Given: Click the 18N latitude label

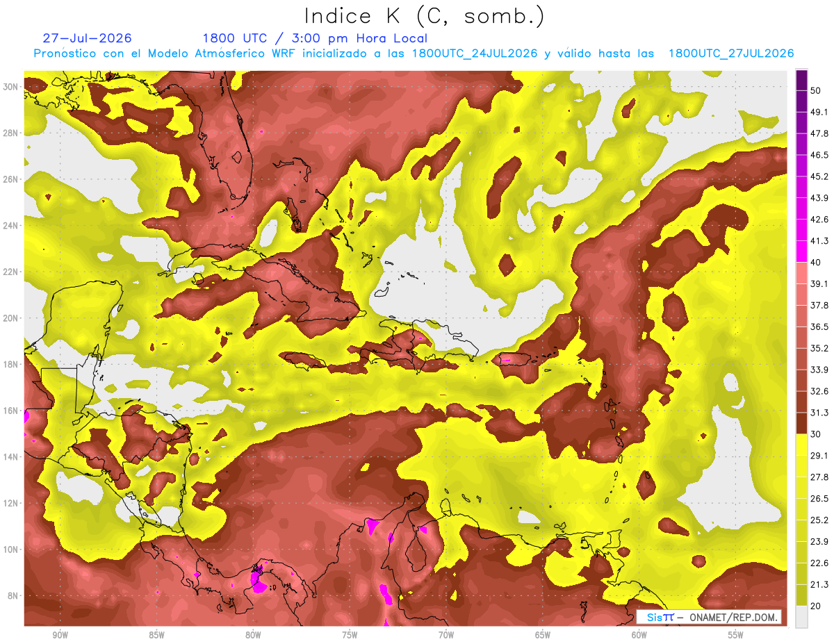Looking at the screenshot, I should [11, 365].
